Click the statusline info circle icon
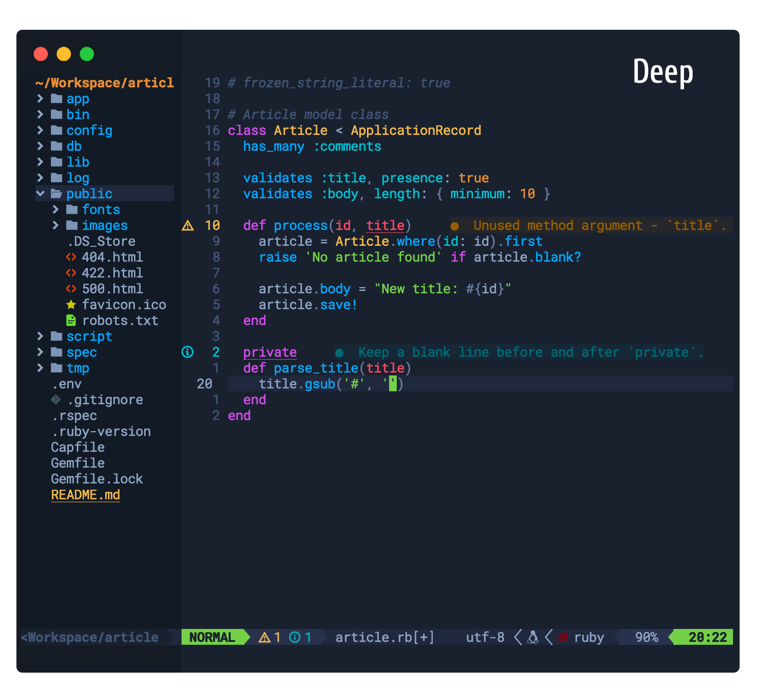 pos(295,637)
